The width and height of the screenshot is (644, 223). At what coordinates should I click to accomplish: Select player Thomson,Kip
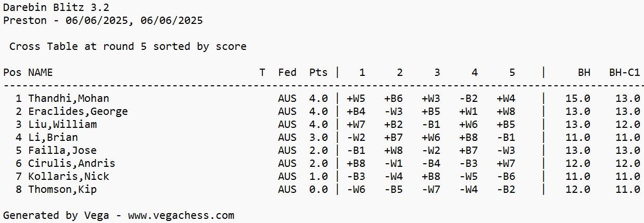pyautogui.click(x=62, y=190)
